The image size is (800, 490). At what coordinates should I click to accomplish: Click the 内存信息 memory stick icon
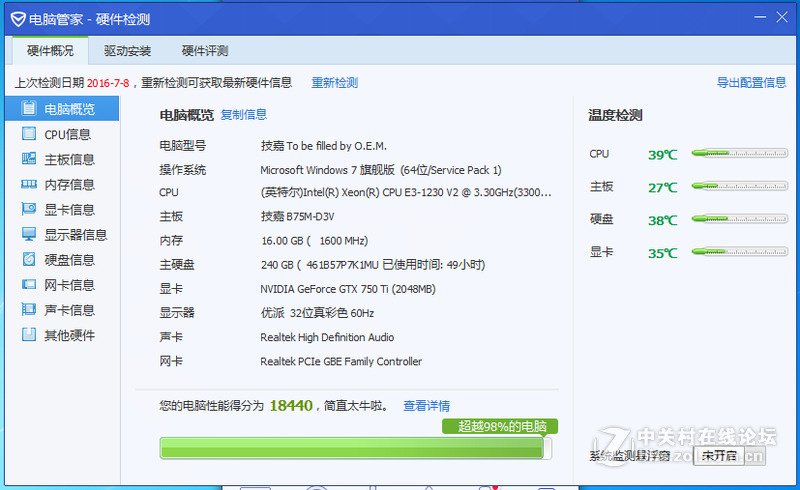pyautogui.click(x=29, y=184)
